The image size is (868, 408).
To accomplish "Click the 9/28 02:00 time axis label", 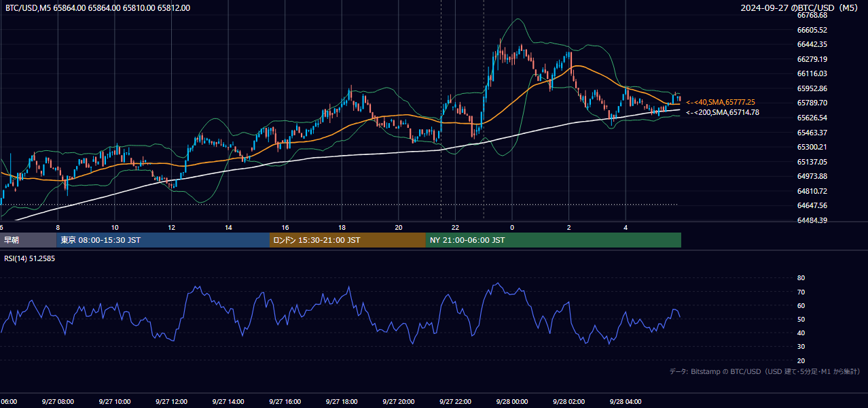I will pyautogui.click(x=568, y=402).
